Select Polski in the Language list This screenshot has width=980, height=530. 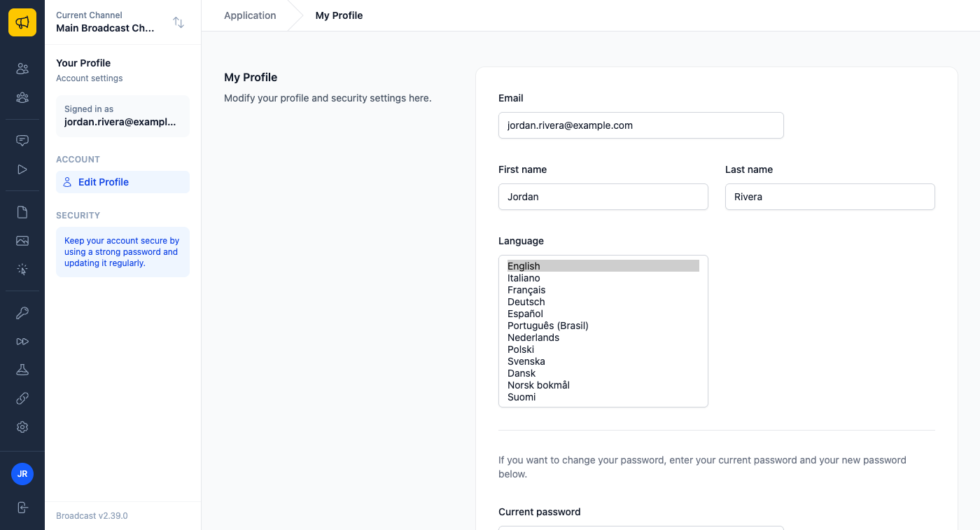tap(603, 349)
